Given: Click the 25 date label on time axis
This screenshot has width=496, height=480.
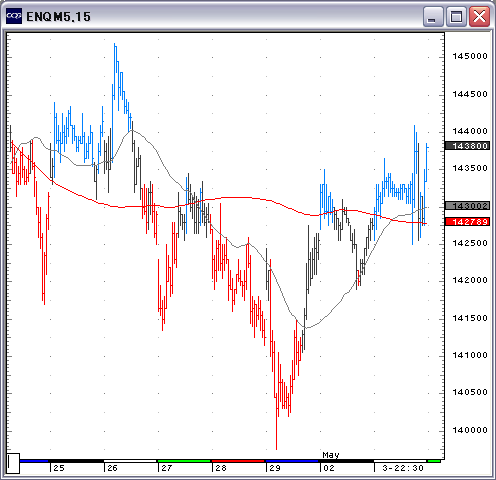Looking at the screenshot, I should pos(59,468).
